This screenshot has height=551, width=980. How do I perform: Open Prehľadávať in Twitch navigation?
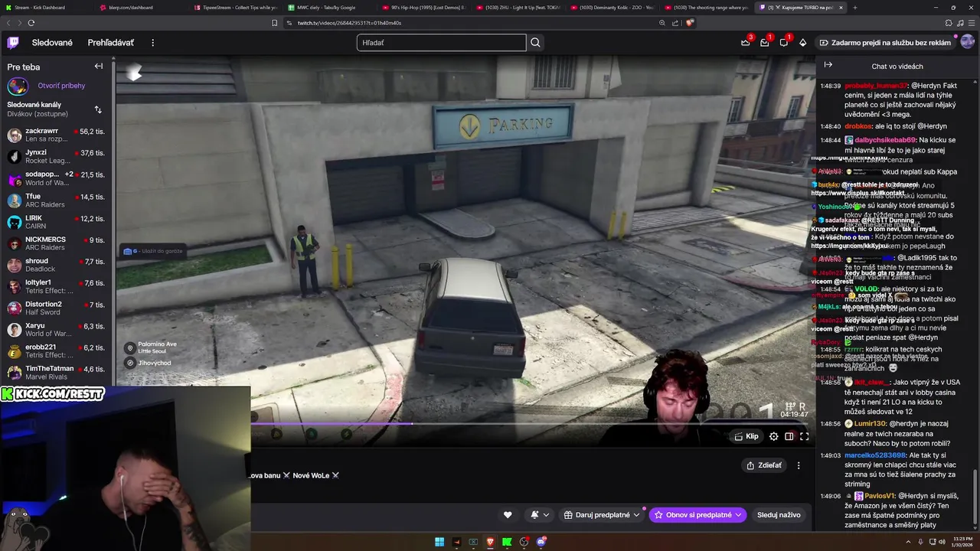click(x=111, y=43)
